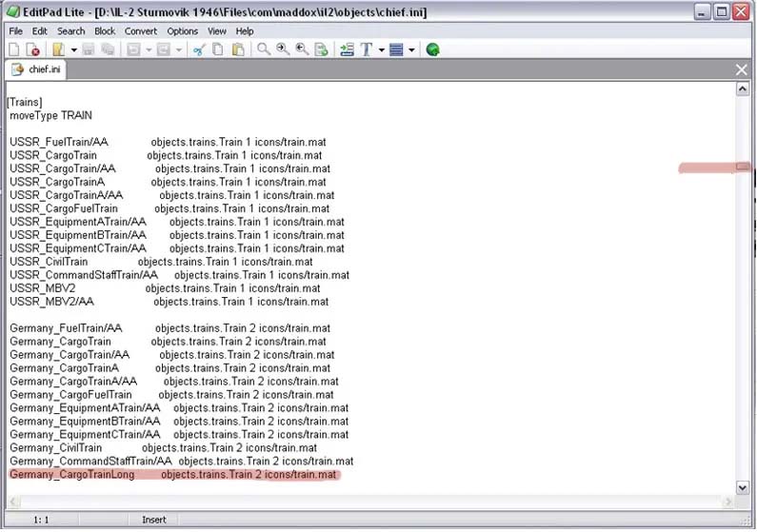Click the Close file icon with red X
The height and width of the screenshot is (532, 757).
(x=32, y=49)
